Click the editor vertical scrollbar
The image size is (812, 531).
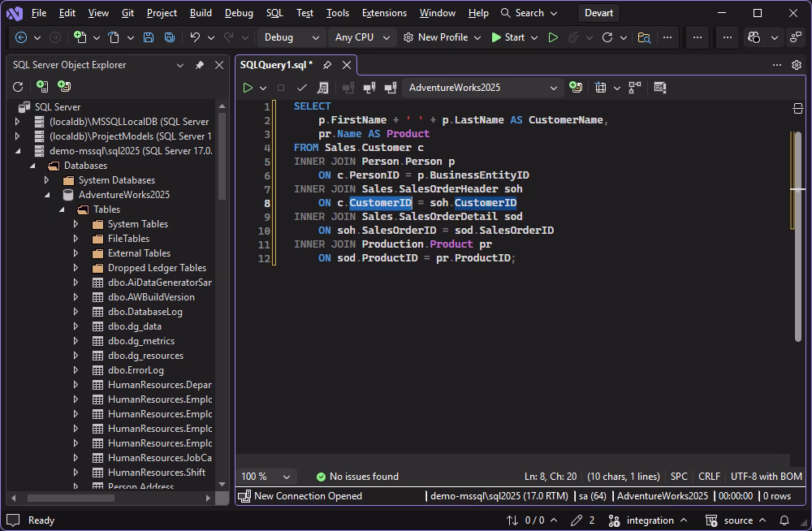click(x=797, y=236)
